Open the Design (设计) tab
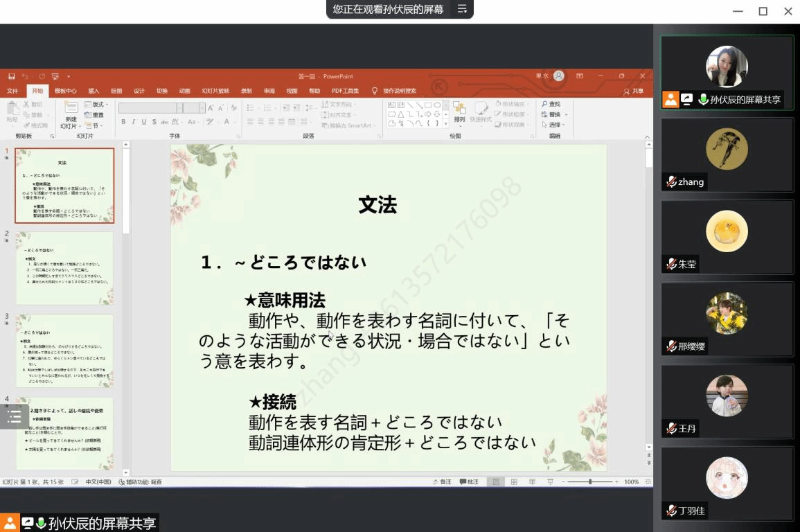 click(139, 91)
